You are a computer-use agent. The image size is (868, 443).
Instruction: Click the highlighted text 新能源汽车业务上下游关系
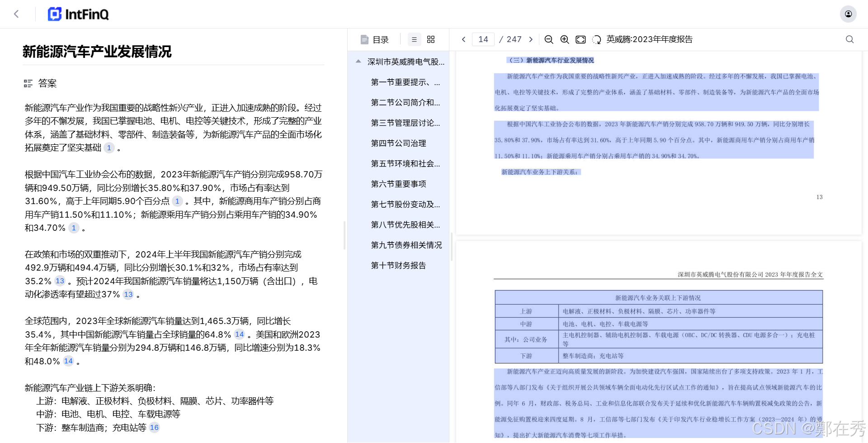pyautogui.click(x=541, y=172)
